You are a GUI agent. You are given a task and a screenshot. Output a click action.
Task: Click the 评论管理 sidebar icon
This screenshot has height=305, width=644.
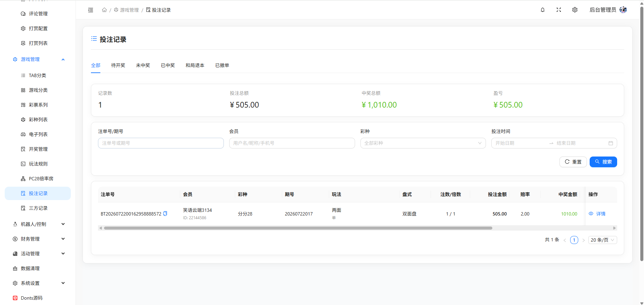[x=23, y=14]
